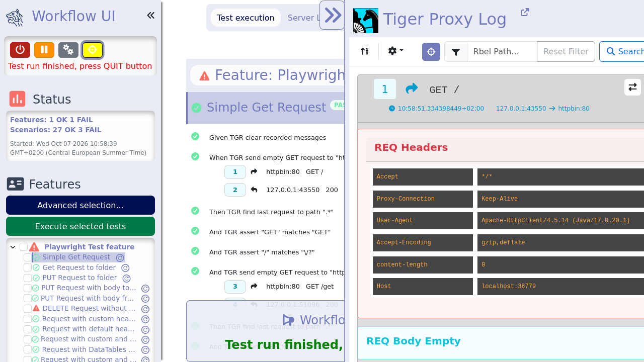Click the request arrow icon beside GET /
This screenshot has width=644, height=362.
[x=412, y=89]
